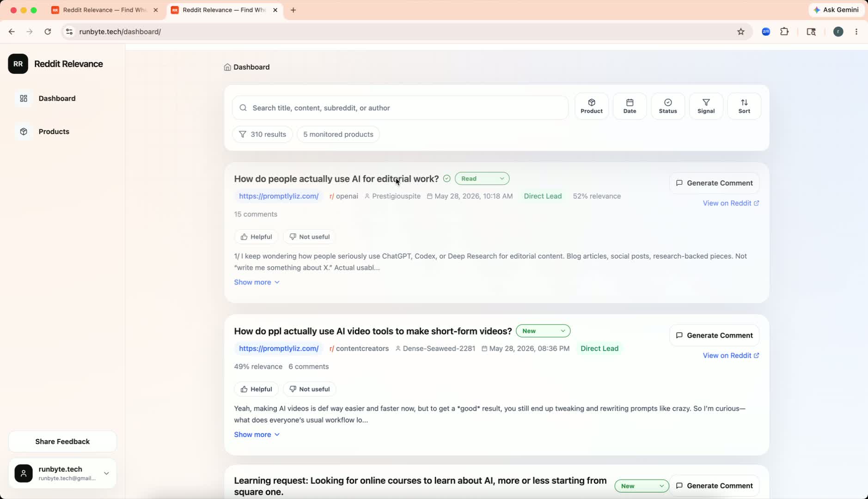Mark AI video tools post as Not useful
The image size is (868, 499).
coord(309,389)
